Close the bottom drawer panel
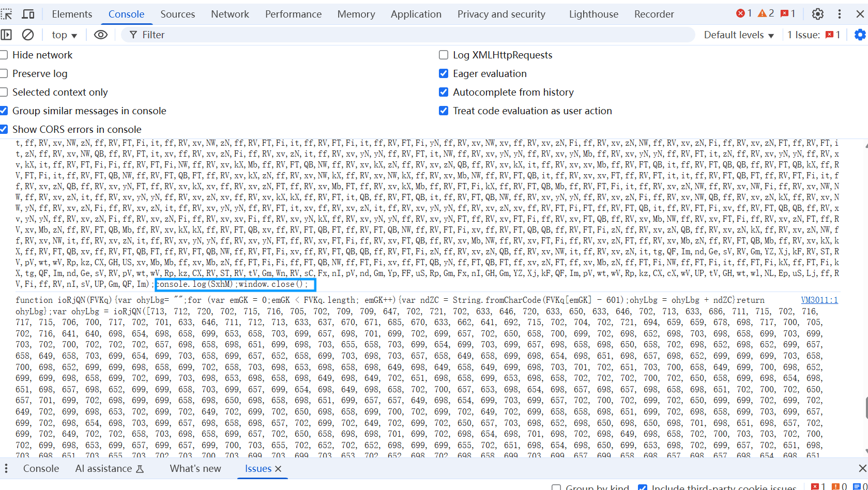Screen dimensions: 868x490 pyautogui.click(x=862, y=468)
